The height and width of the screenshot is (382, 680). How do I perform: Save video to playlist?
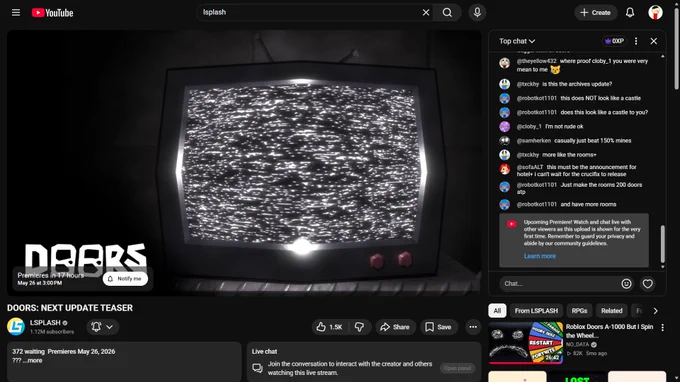click(438, 327)
